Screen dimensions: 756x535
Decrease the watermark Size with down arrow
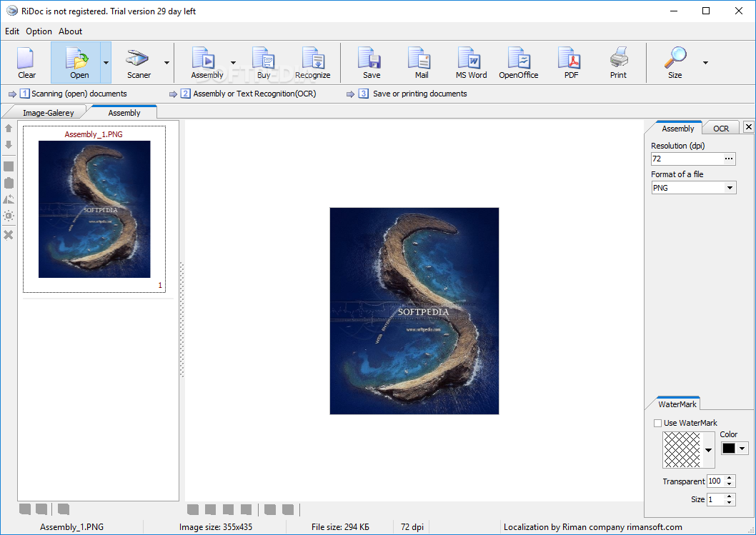pyautogui.click(x=729, y=502)
